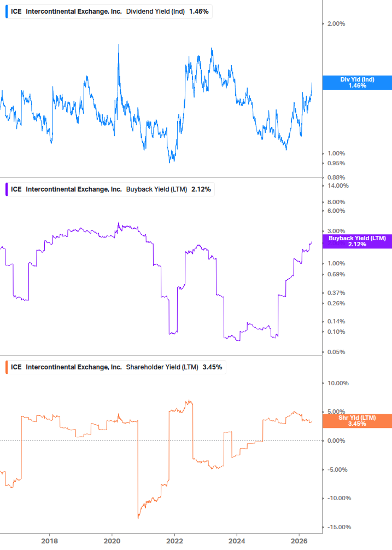Screen dimensions: 392x550
Task: Click the 2.00% axis label in dividend panel
Action: [x=336, y=24]
